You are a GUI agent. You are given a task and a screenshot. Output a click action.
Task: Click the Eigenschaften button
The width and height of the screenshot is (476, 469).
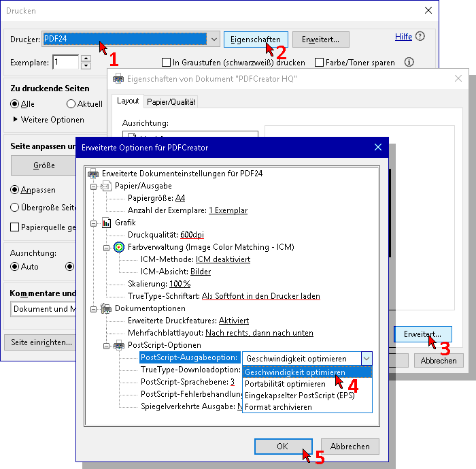click(x=256, y=39)
